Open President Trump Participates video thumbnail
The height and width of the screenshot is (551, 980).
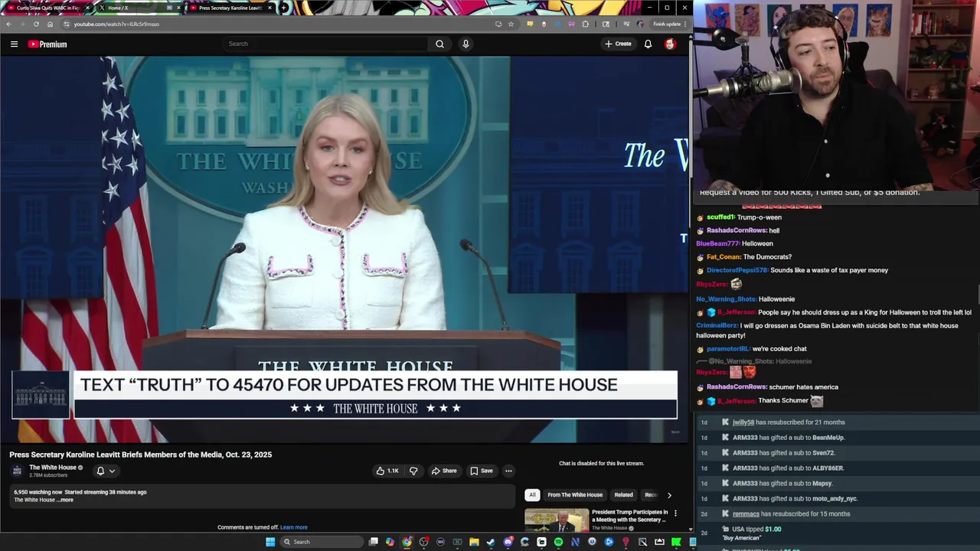557,520
